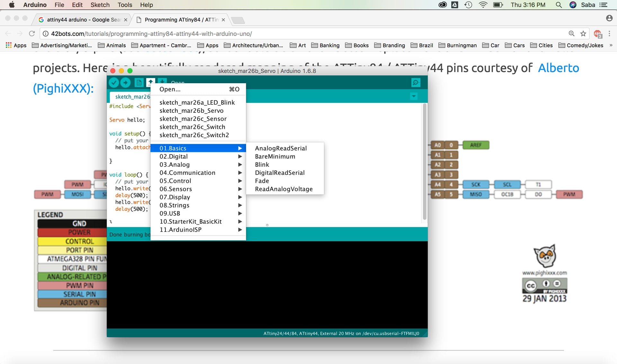Click the zoom magnifier icon in address bar
617x364 pixels.
(x=572, y=34)
